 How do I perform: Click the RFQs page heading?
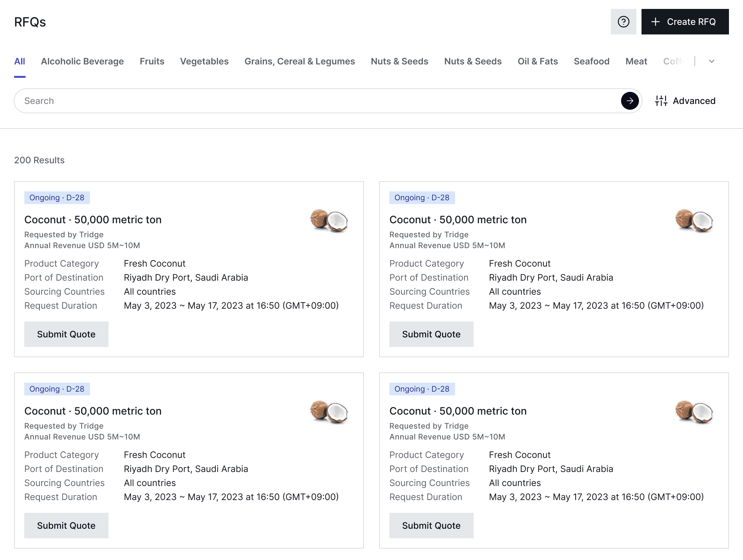(x=30, y=22)
